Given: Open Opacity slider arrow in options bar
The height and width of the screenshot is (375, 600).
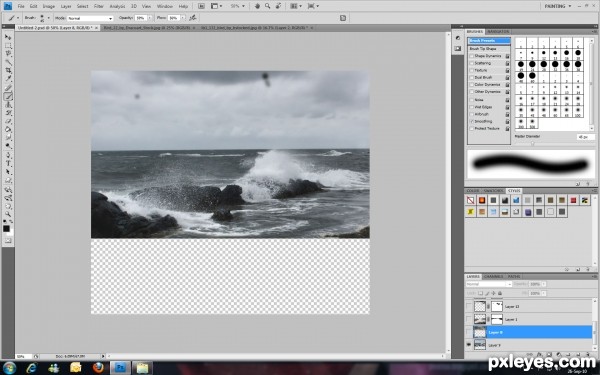Looking at the screenshot, I should pyautogui.click(x=149, y=18).
